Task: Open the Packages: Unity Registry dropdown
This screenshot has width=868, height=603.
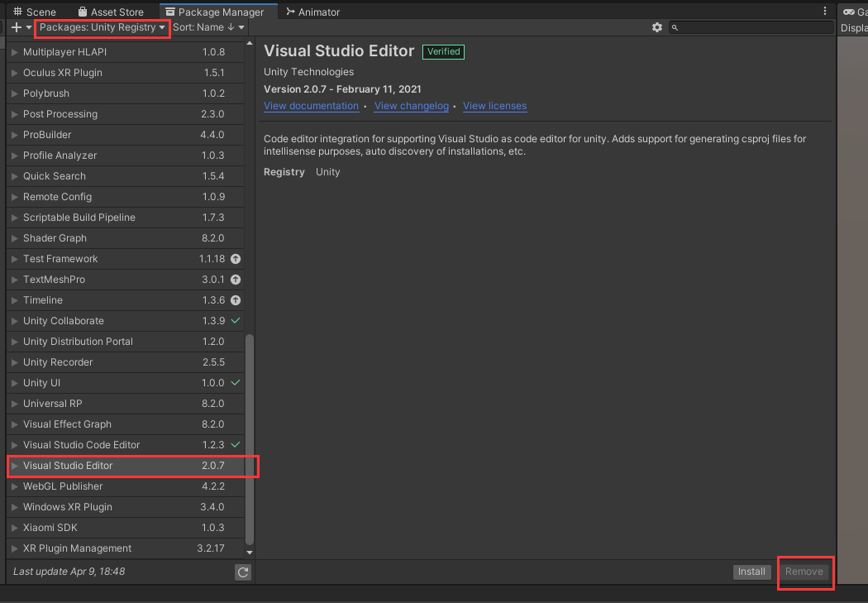Action: [103, 27]
